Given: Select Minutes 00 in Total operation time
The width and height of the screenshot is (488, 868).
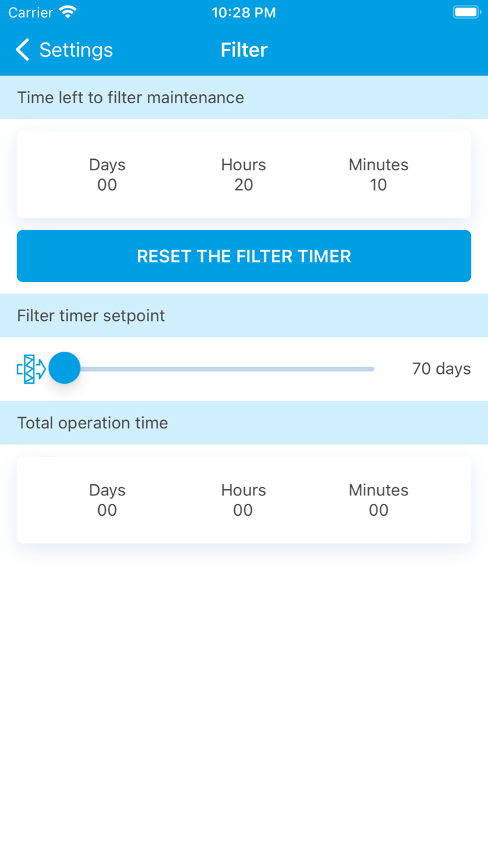Looking at the screenshot, I should tap(379, 510).
